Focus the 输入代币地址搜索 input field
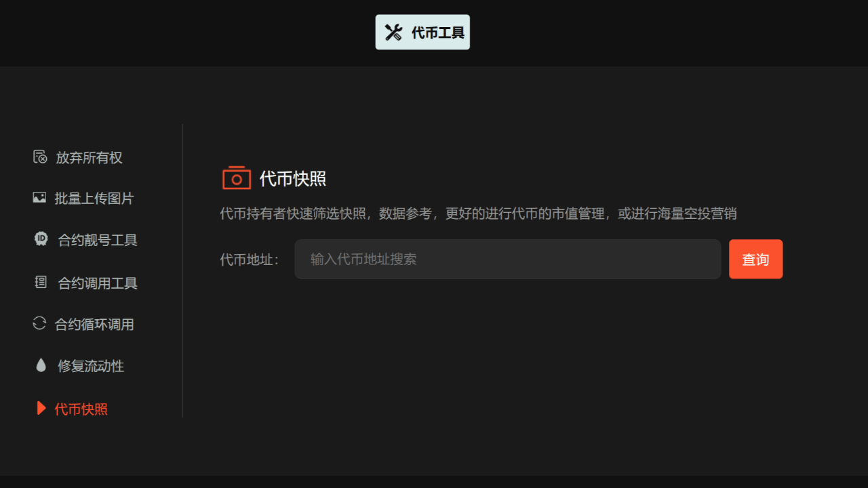Image resolution: width=868 pixels, height=488 pixels. [507, 259]
